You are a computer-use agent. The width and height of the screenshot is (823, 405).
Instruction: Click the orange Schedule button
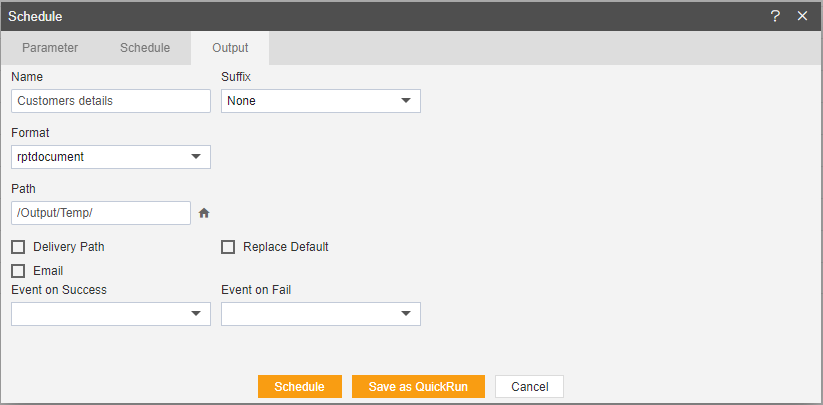(300, 387)
